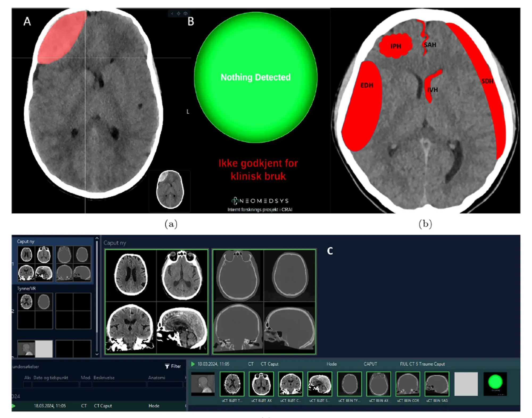Select the uCT BLØT S... series thumbnail
Image resolution: width=532 pixels, height=418 pixels.
[x=320, y=384]
